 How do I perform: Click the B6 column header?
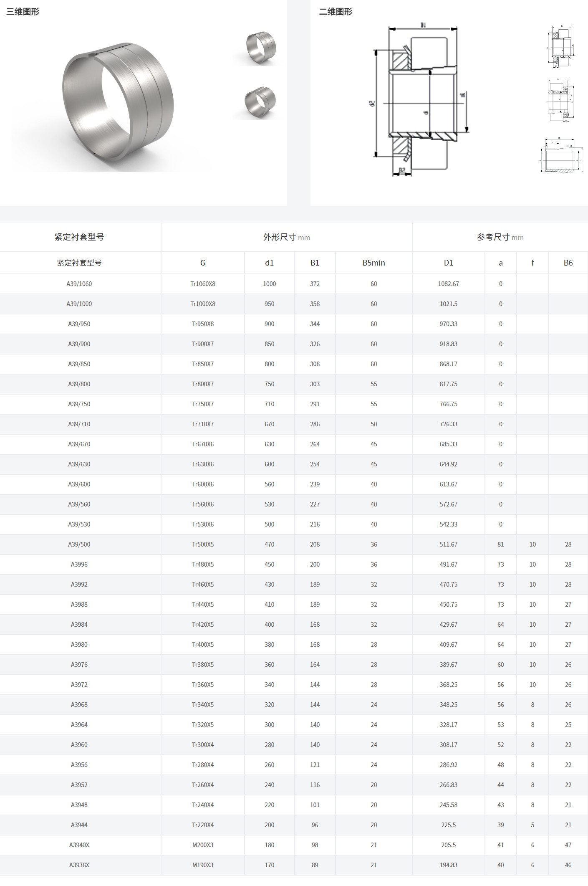568,263
